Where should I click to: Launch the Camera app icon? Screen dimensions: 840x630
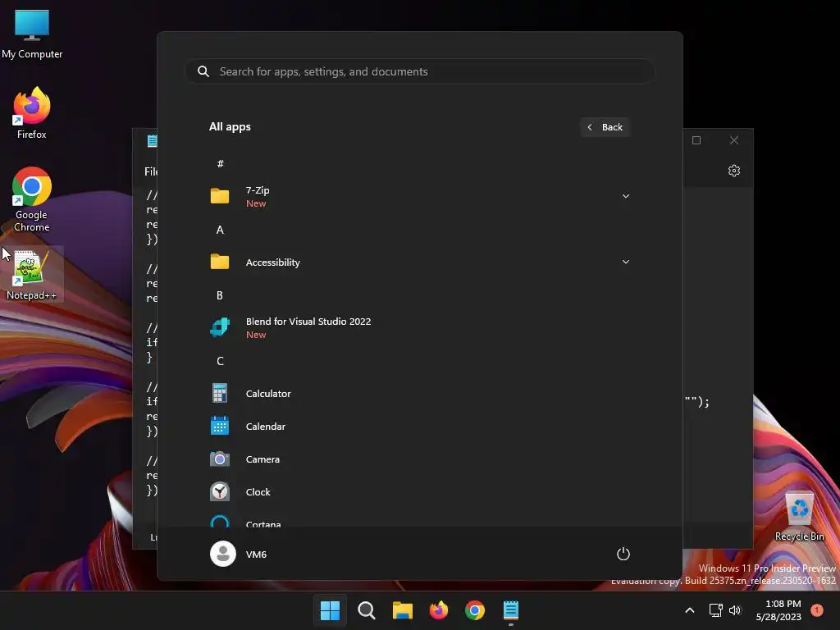(220, 459)
